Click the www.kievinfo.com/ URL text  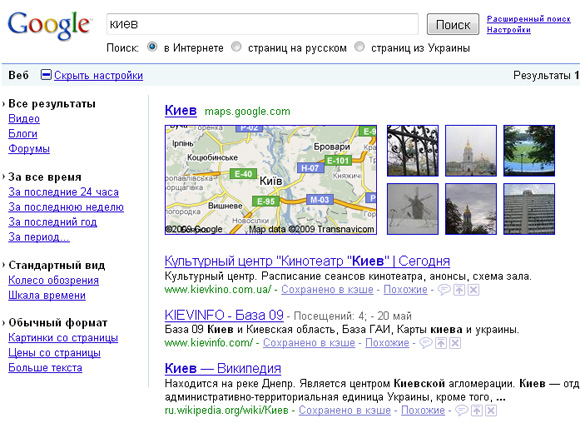tap(209, 343)
